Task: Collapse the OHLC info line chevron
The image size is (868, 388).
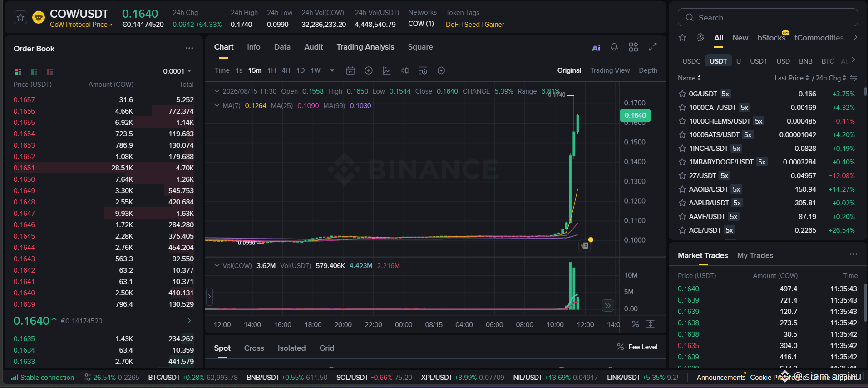Action: pyautogui.click(x=217, y=91)
